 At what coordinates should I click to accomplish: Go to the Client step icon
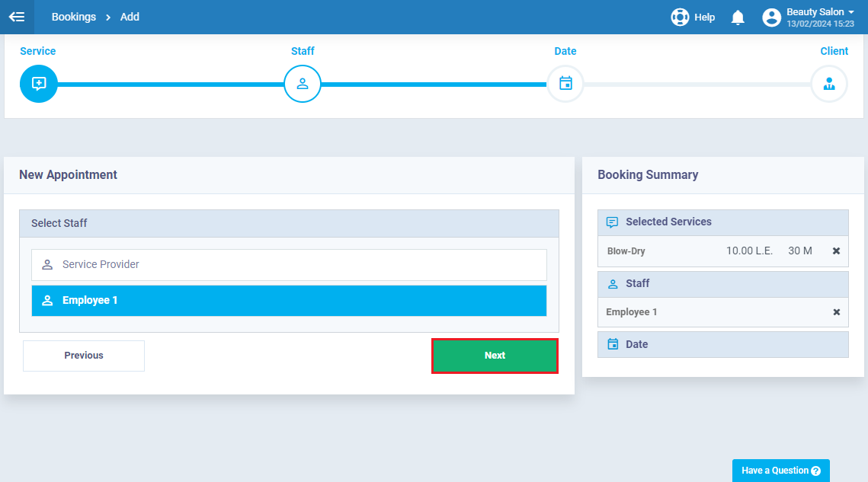828,84
